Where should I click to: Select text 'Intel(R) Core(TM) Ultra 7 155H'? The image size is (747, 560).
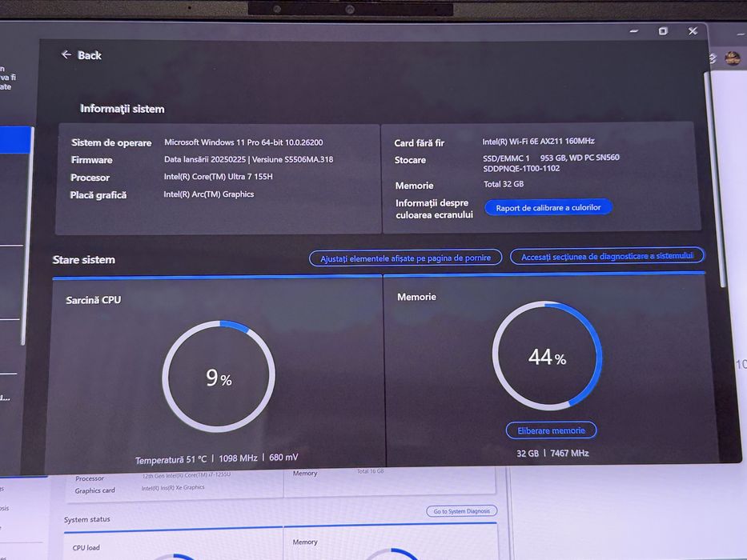[x=219, y=177]
